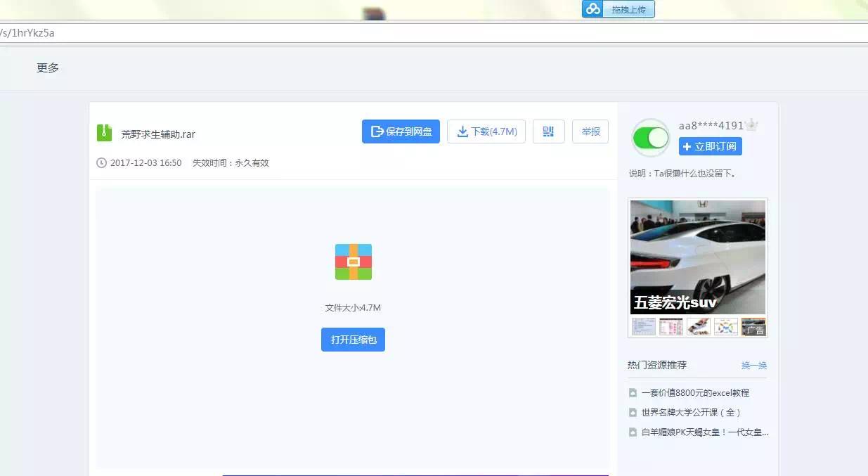
Task: Click the document icon before the excel tutorial link
Action: coord(631,392)
